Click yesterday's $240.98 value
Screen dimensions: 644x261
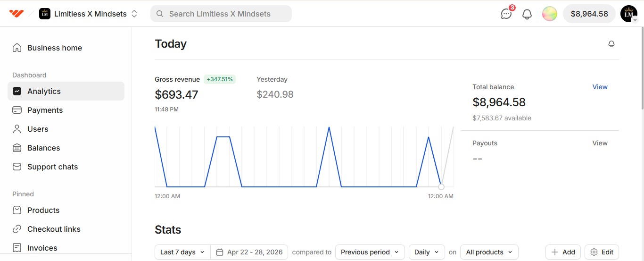point(275,94)
